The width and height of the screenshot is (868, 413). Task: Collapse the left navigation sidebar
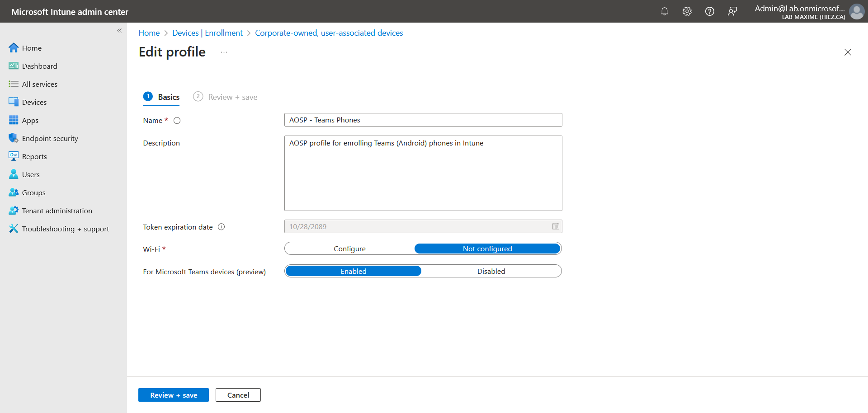(119, 31)
